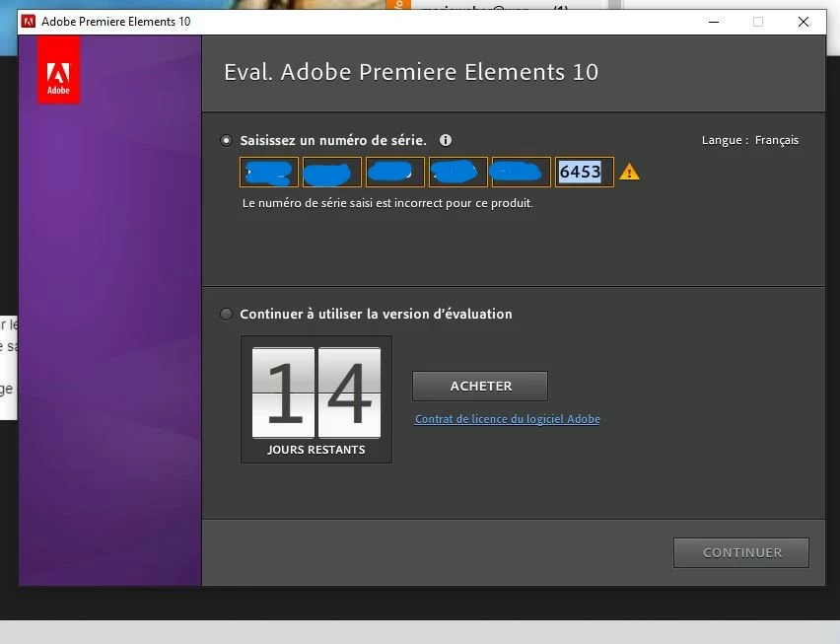
Task: Click the fifth serial number field
Action: coord(522,172)
